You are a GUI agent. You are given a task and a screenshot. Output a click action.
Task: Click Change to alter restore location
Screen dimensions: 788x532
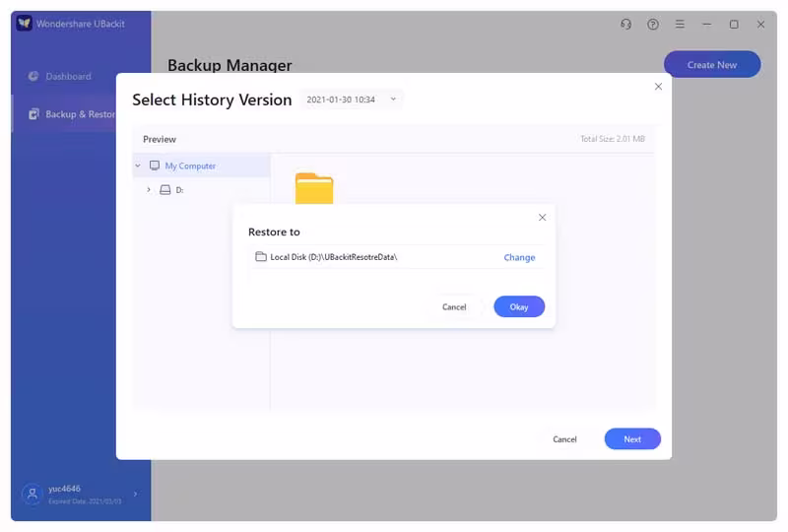click(x=519, y=257)
